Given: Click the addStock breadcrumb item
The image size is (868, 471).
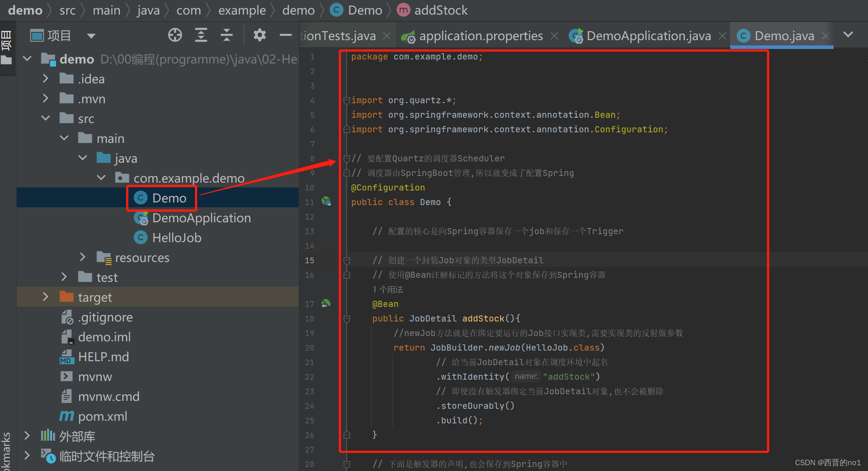Looking at the screenshot, I should click(440, 10).
